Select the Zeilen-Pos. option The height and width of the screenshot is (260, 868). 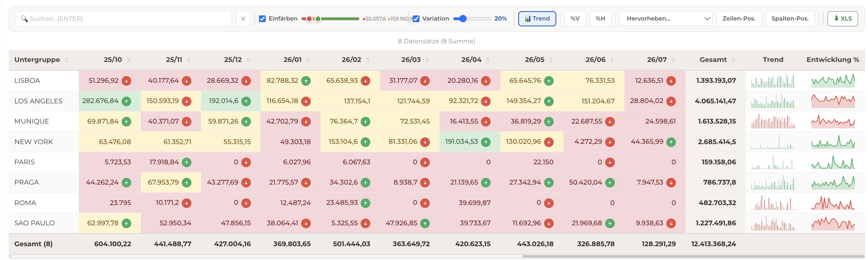coord(739,19)
